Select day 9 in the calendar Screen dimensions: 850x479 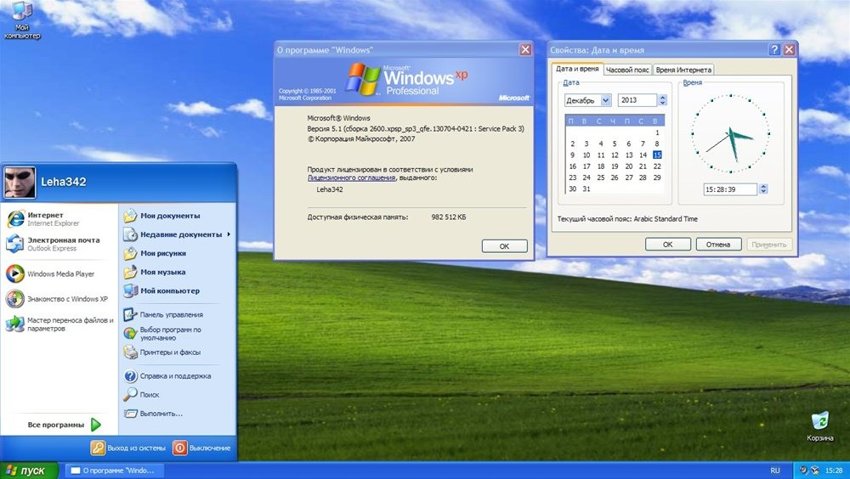point(572,155)
